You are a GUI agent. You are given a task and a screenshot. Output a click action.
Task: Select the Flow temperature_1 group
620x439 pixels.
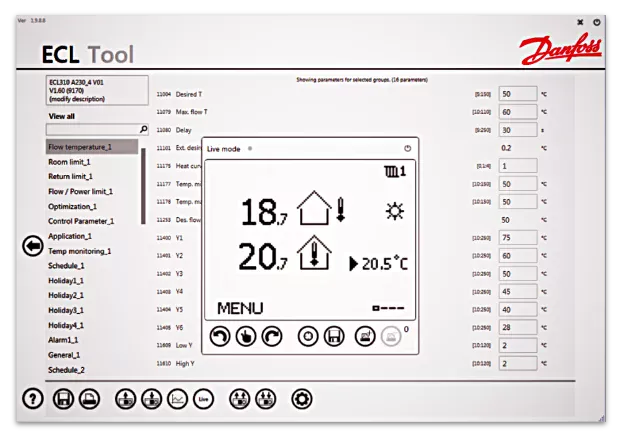(92, 147)
